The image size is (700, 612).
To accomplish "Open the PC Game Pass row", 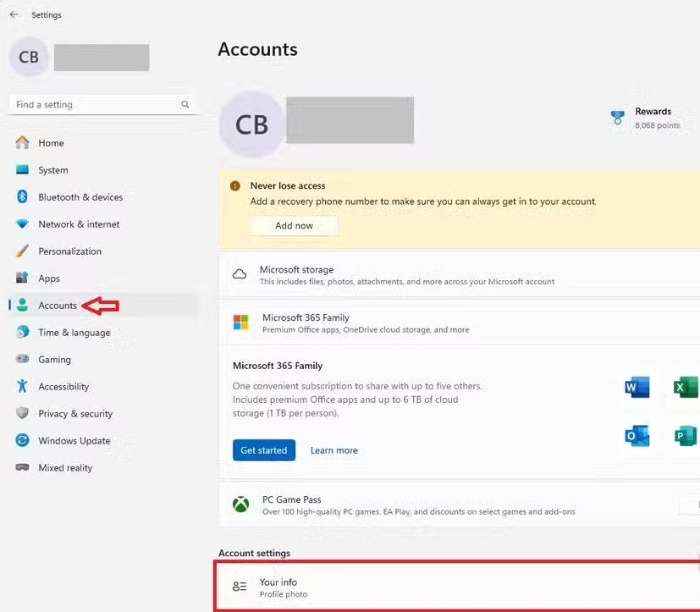I will [x=460, y=504].
